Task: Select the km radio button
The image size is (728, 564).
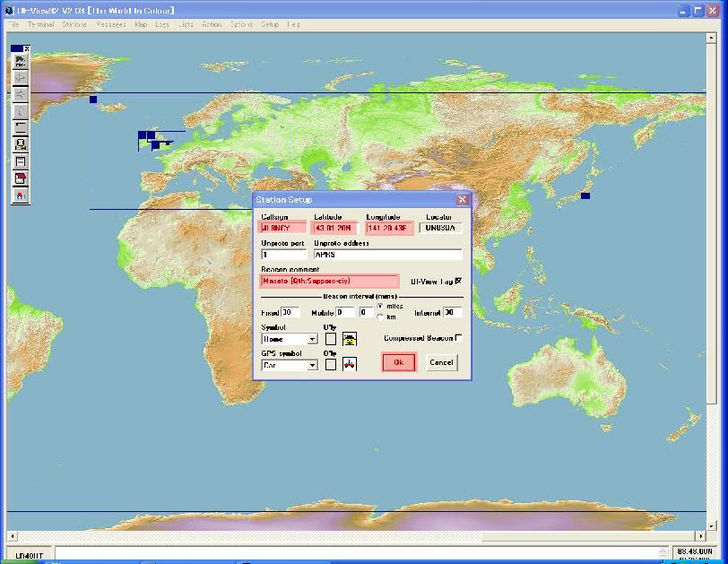Action: tap(381, 317)
